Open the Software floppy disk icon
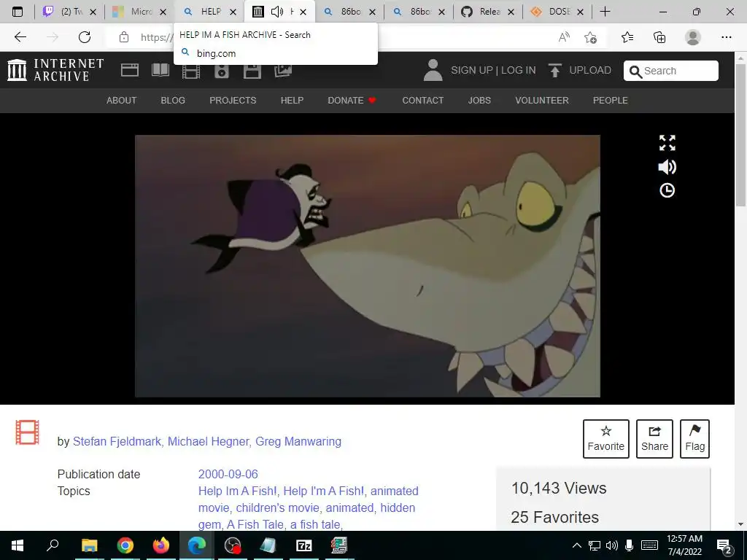 point(252,71)
